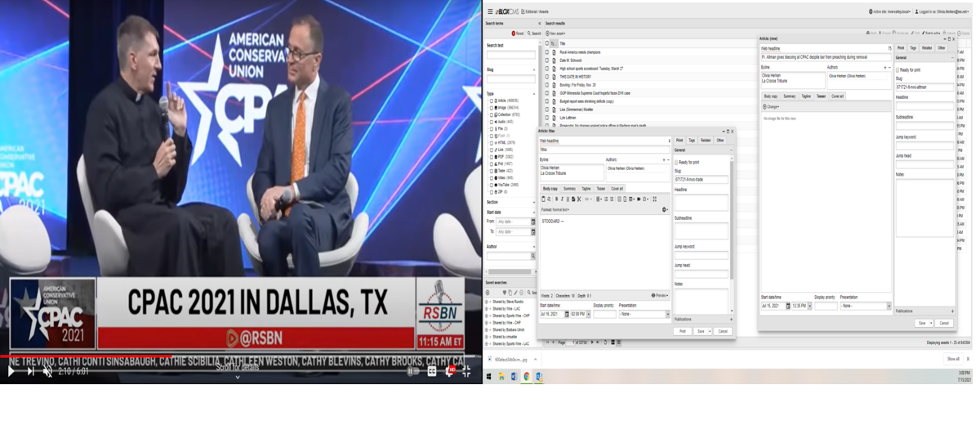The width and height of the screenshot is (980, 421).
Task: Click the Author search magnifier icon
Action: point(533,256)
